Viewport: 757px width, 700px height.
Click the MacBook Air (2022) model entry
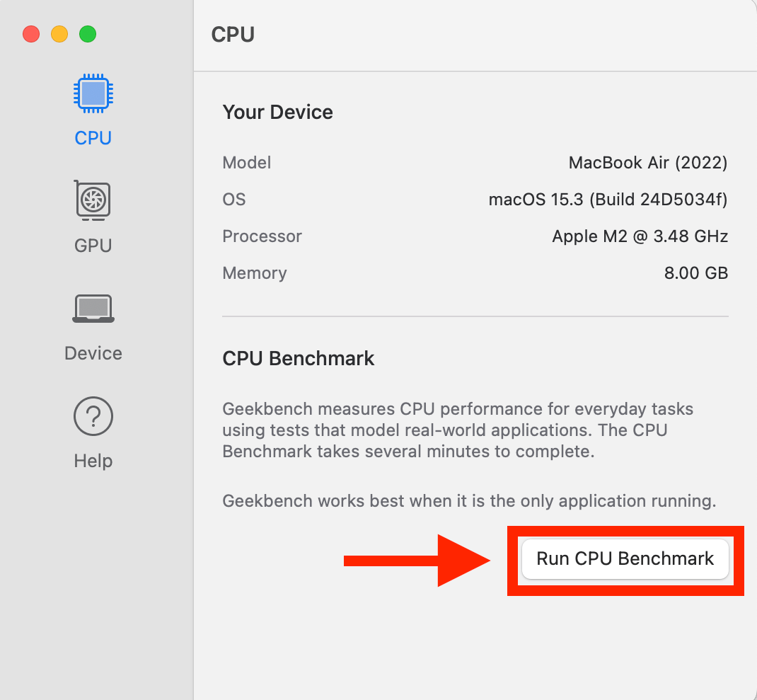tap(648, 163)
